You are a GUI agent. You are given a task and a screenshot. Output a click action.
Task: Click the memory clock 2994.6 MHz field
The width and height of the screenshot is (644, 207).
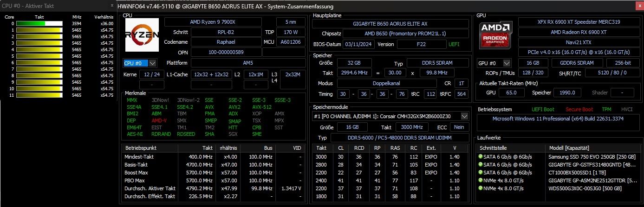coord(354,73)
